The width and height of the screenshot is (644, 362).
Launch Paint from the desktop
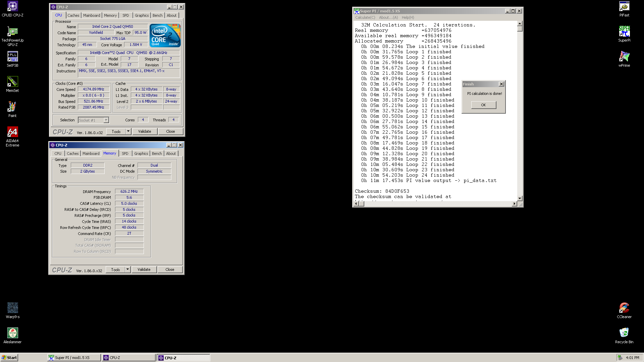(x=12, y=109)
